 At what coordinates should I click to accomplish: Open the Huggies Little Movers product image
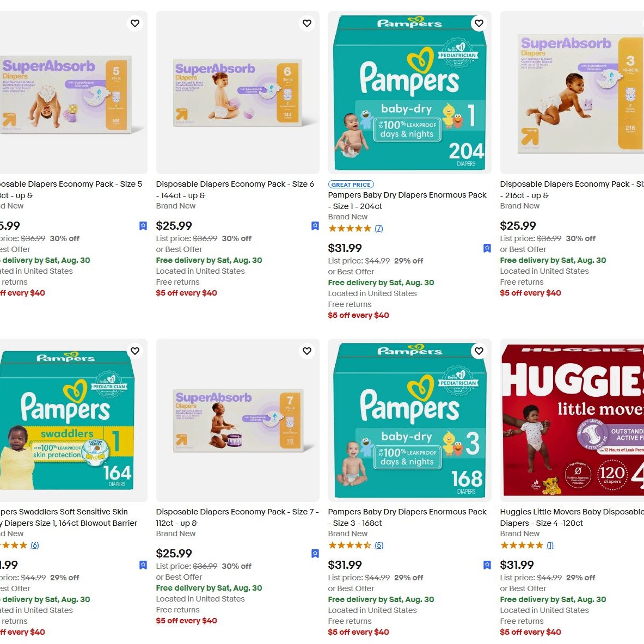pyautogui.click(x=572, y=420)
